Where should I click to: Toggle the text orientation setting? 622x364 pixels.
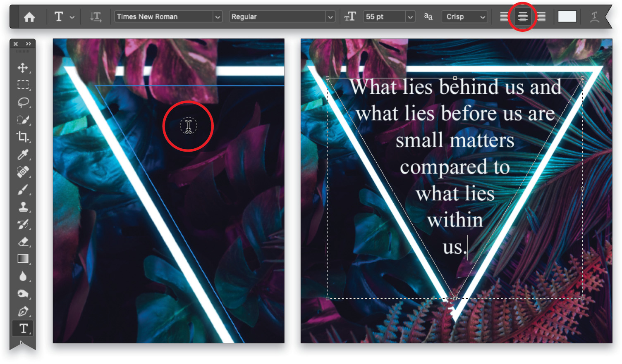(96, 17)
